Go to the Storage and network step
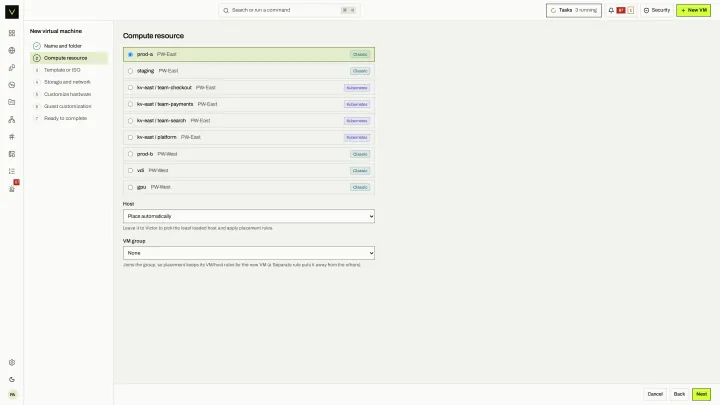Viewport: 720px width, 405px height. pyautogui.click(x=69, y=82)
